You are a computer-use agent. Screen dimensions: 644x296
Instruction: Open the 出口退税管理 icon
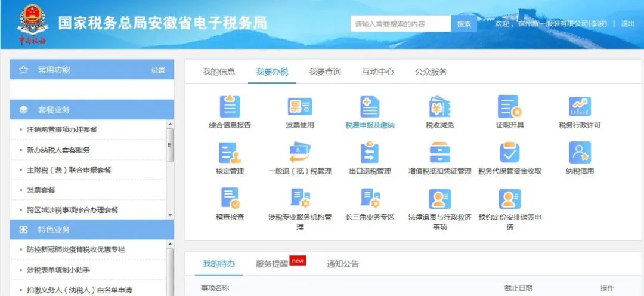point(370,153)
